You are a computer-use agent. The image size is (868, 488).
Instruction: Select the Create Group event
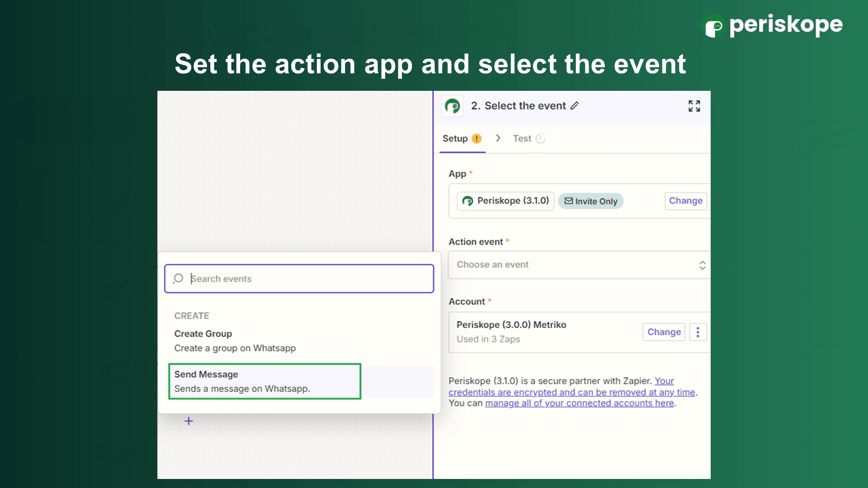[x=235, y=341]
